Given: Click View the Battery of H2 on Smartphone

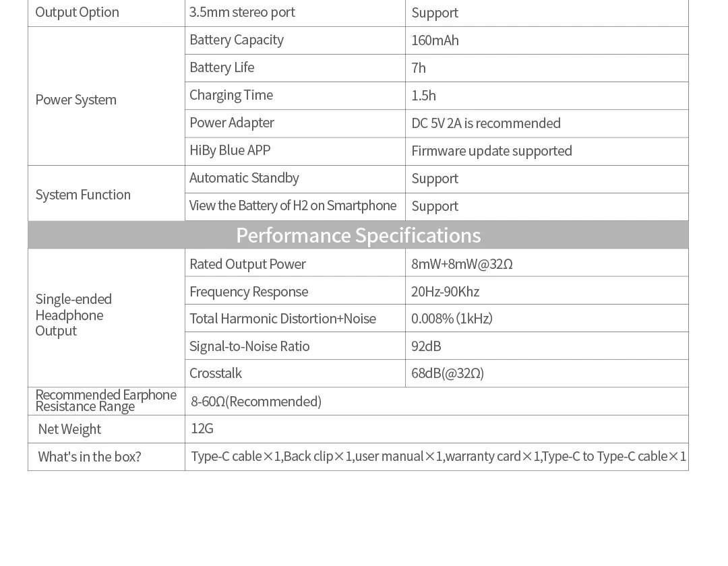Looking at the screenshot, I should coord(293,206).
